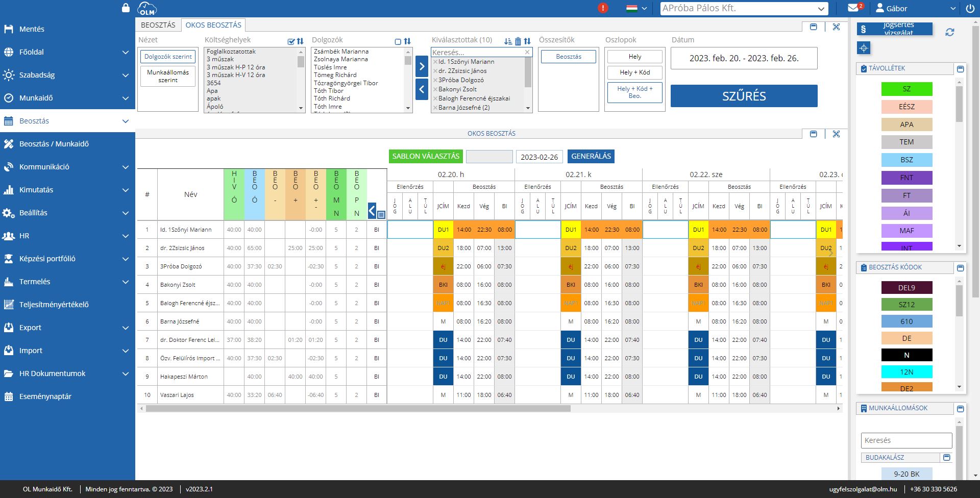Select the Hely + Kód + Beo. column option
This screenshot has width=980, height=498.
[635, 92]
